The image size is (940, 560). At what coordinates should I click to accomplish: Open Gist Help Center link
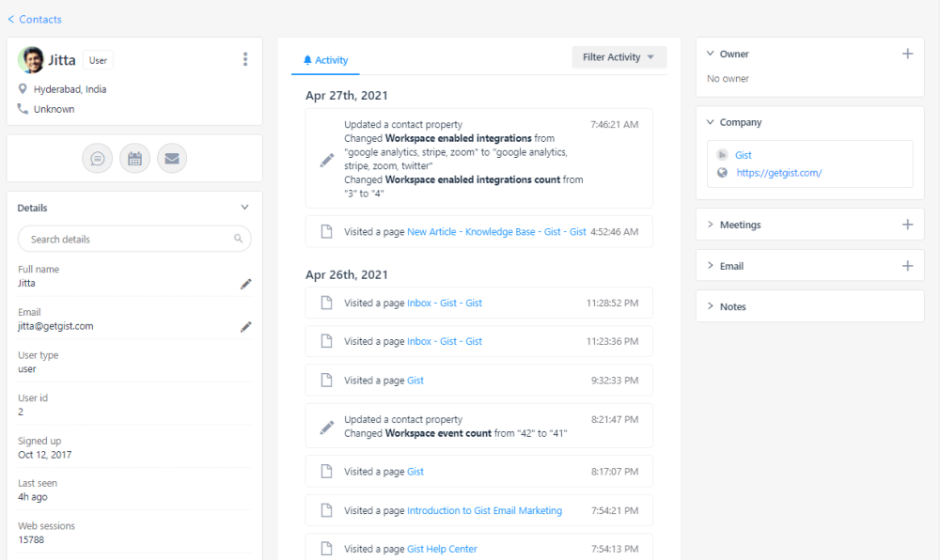pos(442,549)
